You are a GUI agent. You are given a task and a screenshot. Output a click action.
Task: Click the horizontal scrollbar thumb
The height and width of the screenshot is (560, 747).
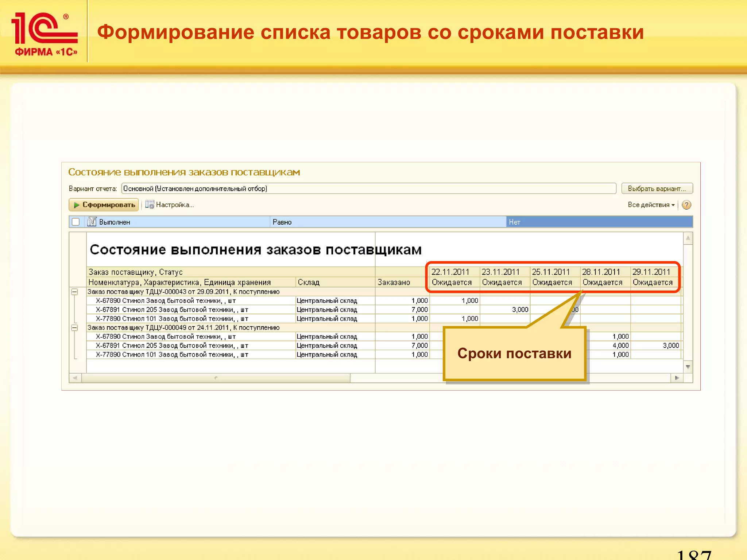coord(216,378)
